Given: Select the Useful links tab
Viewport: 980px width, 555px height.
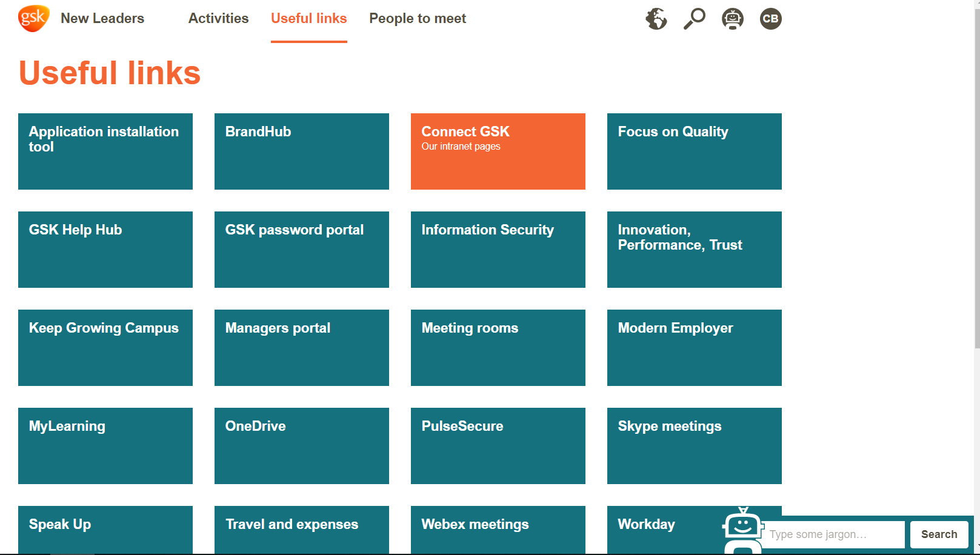Looking at the screenshot, I should tap(309, 18).
